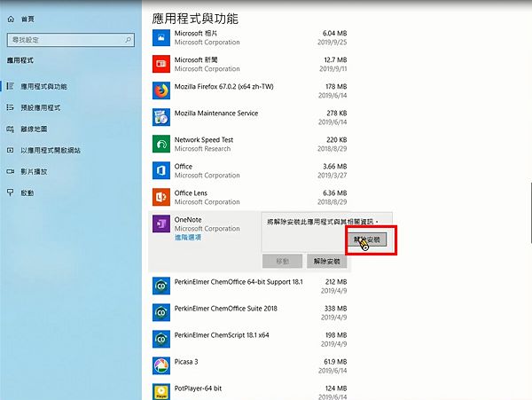This screenshot has height=400, width=532.
Task: Select the Network Speed Test icon
Action: tap(160, 144)
